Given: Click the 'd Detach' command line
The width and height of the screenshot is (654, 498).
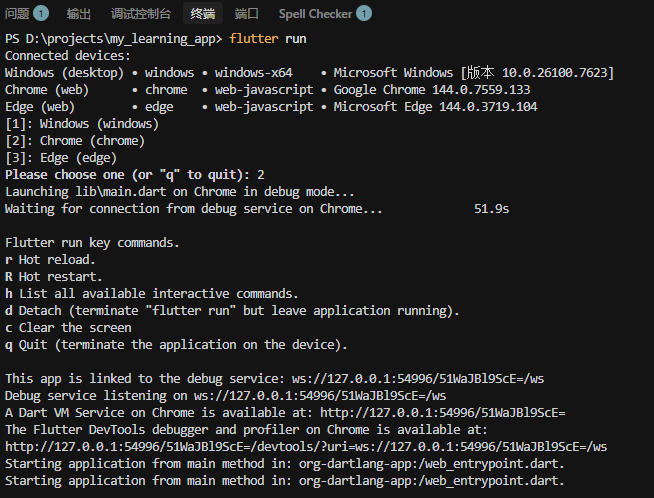Looking at the screenshot, I should (x=232, y=311).
